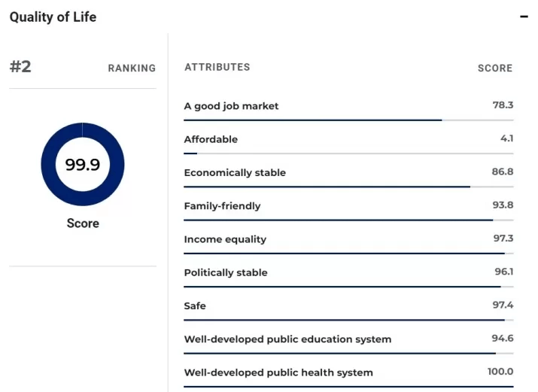The height and width of the screenshot is (392, 538).
Task: Click the Score label under the donut
Action: click(x=83, y=223)
